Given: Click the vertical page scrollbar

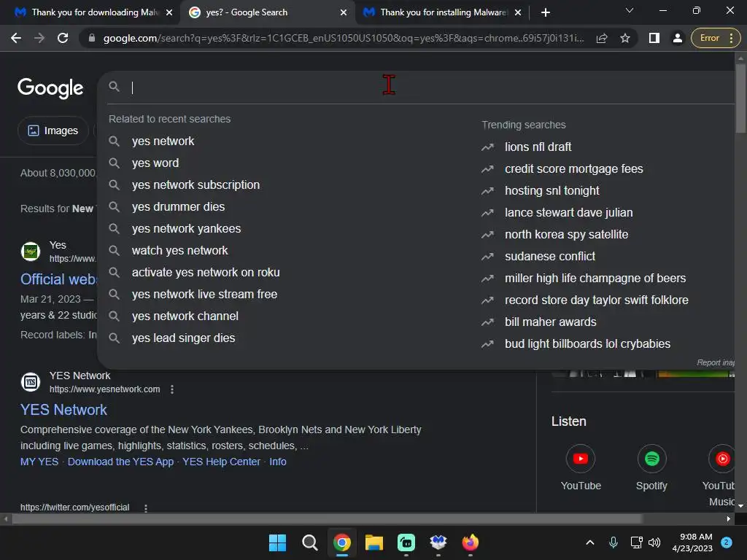Looking at the screenshot, I should [740, 98].
